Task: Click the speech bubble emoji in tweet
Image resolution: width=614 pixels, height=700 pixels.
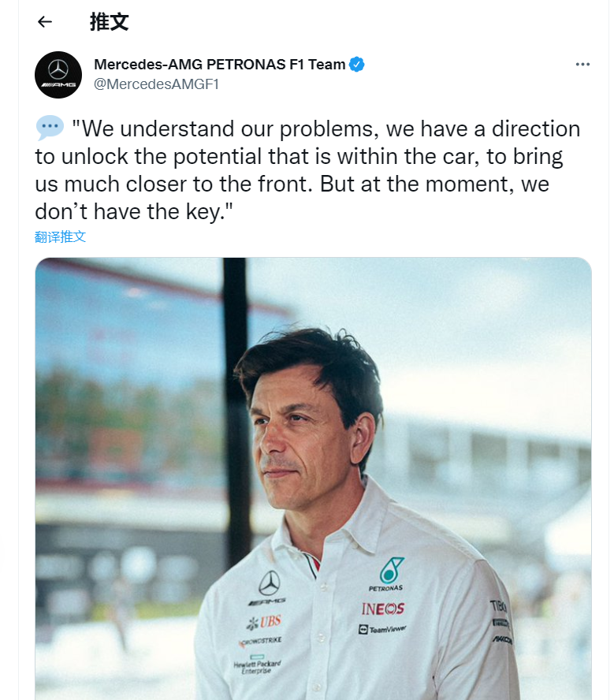Action: pos(50,128)
